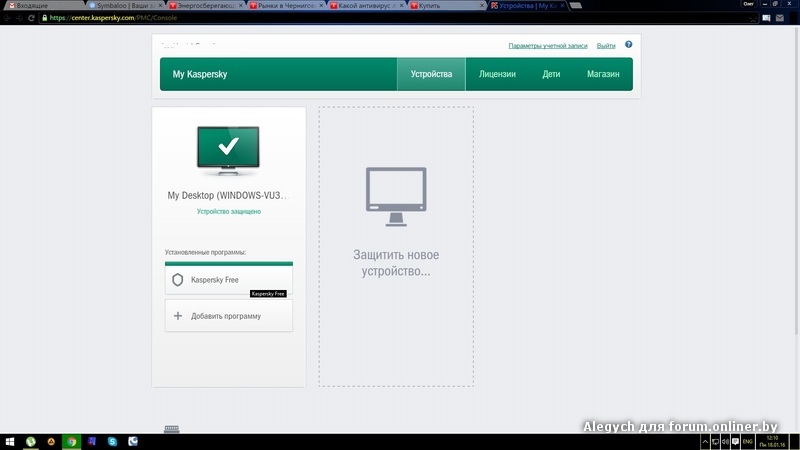The height and width of the screenshot is (450, 800).
Task: Open the Устройства tab
Action: click(x=431, y=74)
